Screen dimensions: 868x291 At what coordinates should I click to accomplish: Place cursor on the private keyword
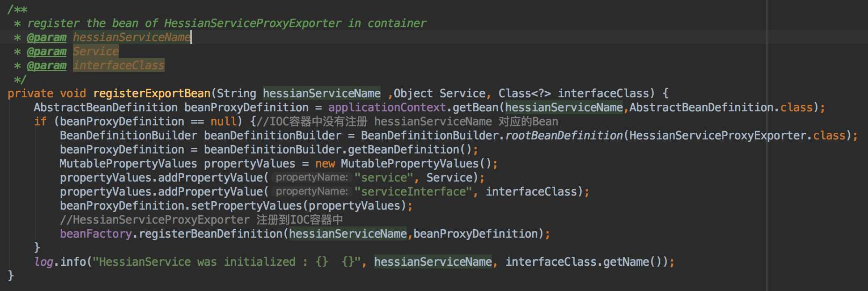coord(30,94)
